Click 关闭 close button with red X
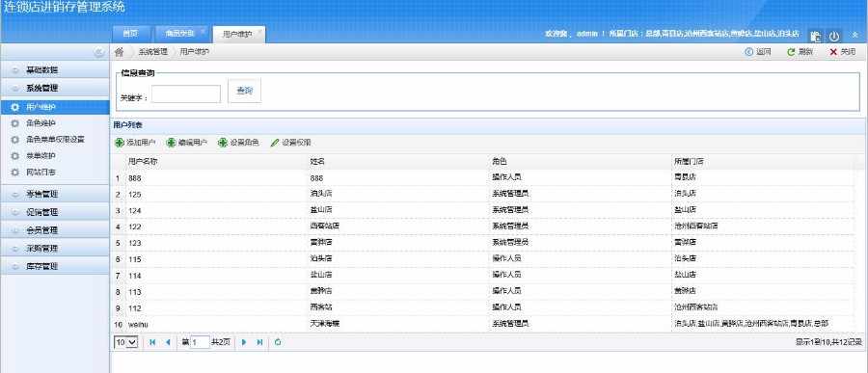The height and width of the screenshot is (373, 868). click(843, 52)
